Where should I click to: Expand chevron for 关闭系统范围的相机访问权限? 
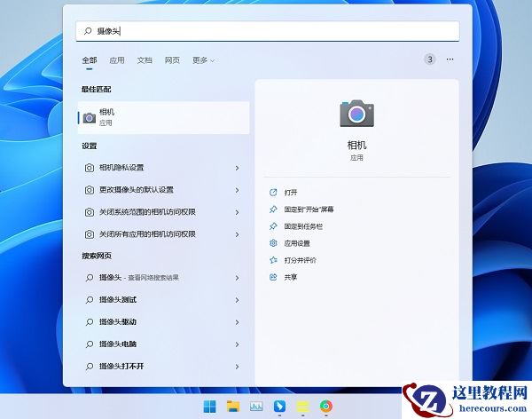coord(237,212)
